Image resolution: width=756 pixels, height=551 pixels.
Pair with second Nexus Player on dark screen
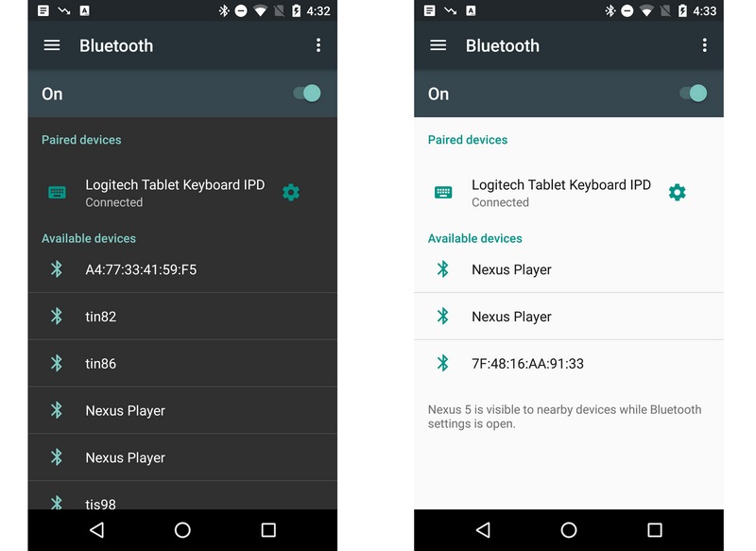click(x=182, y=457)
